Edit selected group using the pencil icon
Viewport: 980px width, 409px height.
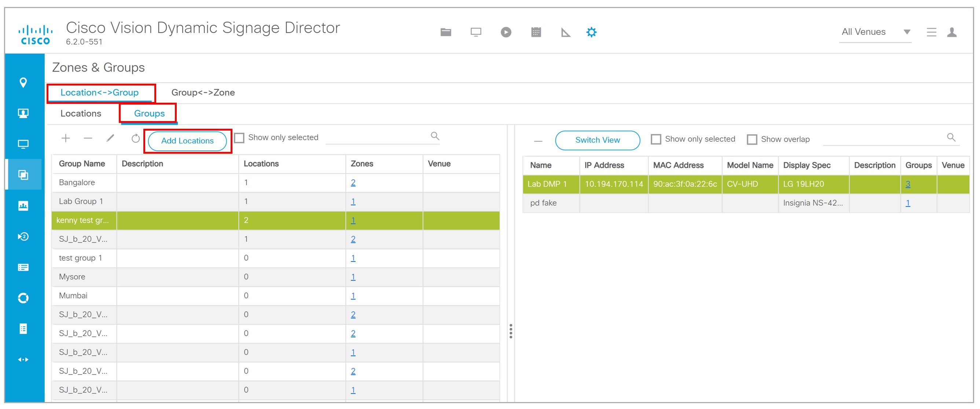point(110,138)
